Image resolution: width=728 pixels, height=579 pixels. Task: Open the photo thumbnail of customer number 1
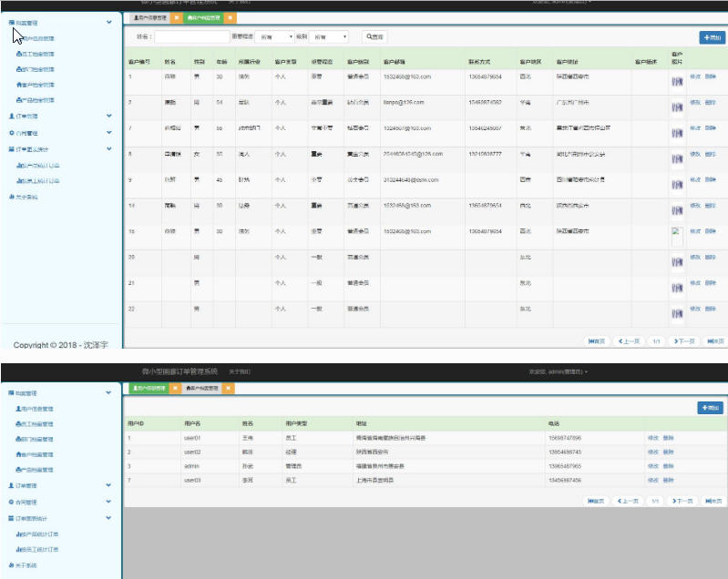(x=677, y=82)
